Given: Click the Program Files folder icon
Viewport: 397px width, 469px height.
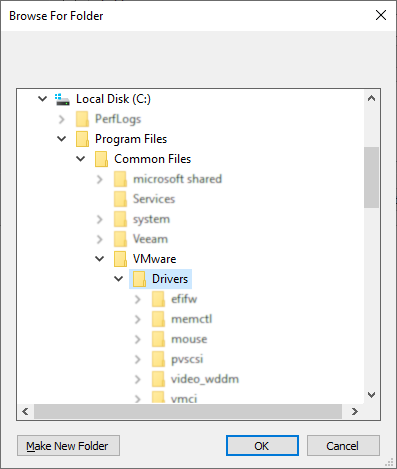Looking at the screenshot, I should tap(82, 139).
